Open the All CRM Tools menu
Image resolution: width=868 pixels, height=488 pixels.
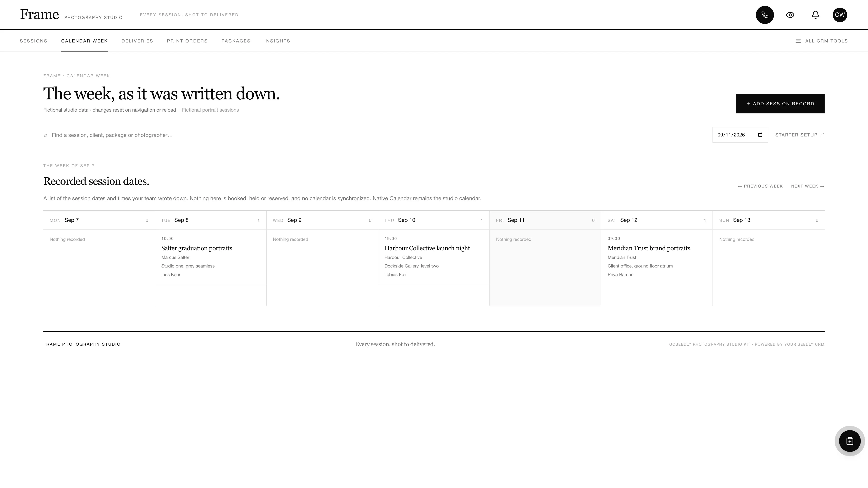(x=821, y=41)
